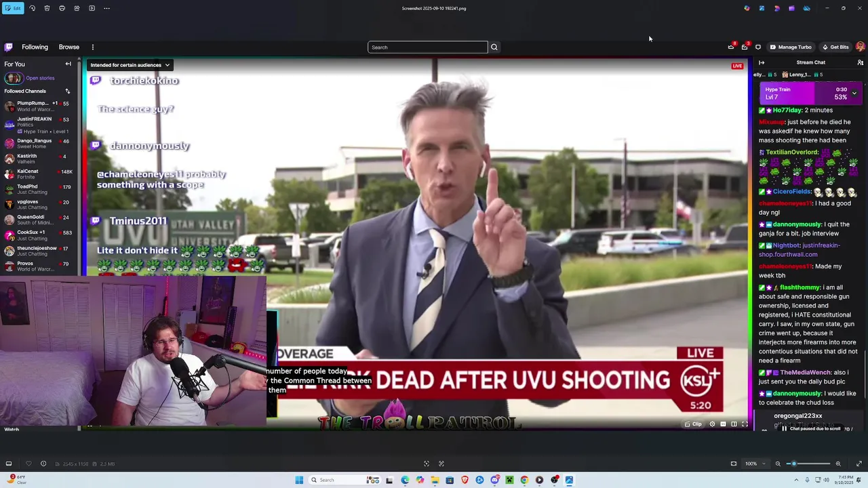Click the Edit button in Photos toolbar
The image size is (868, 488).
coord(12,8)
